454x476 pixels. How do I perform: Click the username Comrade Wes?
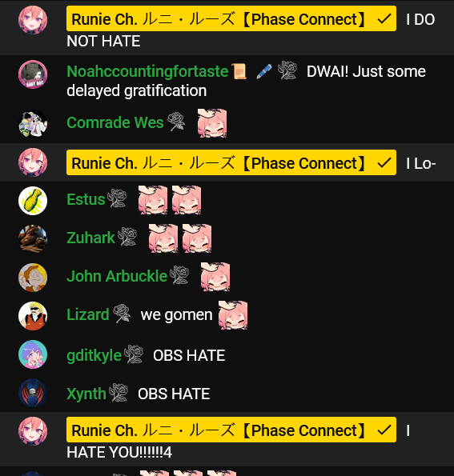(115, 122)
